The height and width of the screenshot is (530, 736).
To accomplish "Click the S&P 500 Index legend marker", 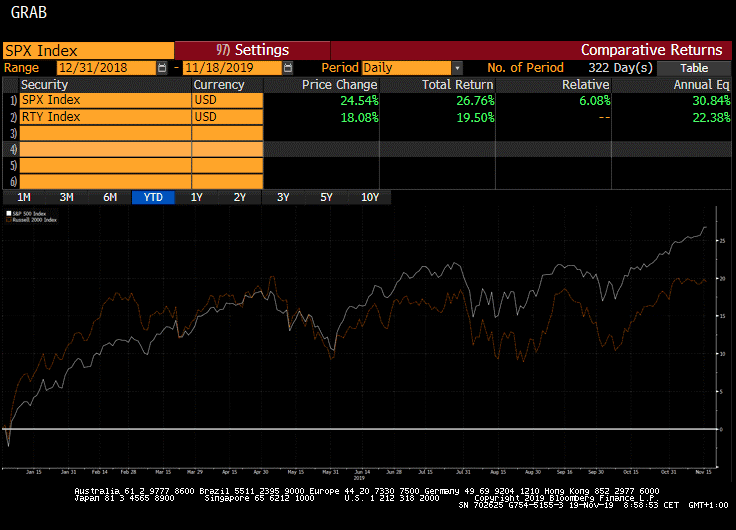I will [x=8, y=213].
